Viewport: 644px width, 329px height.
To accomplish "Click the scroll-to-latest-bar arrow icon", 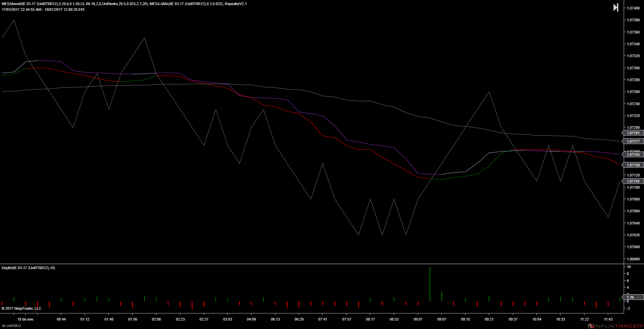I will coord(616,7).
